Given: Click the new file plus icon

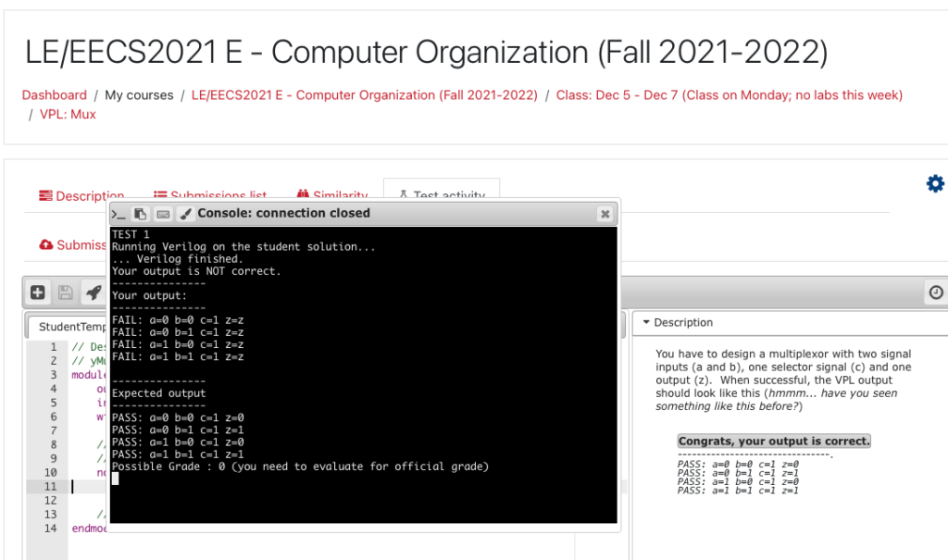Looking at the screenshot, I should (x=37, y=292).
